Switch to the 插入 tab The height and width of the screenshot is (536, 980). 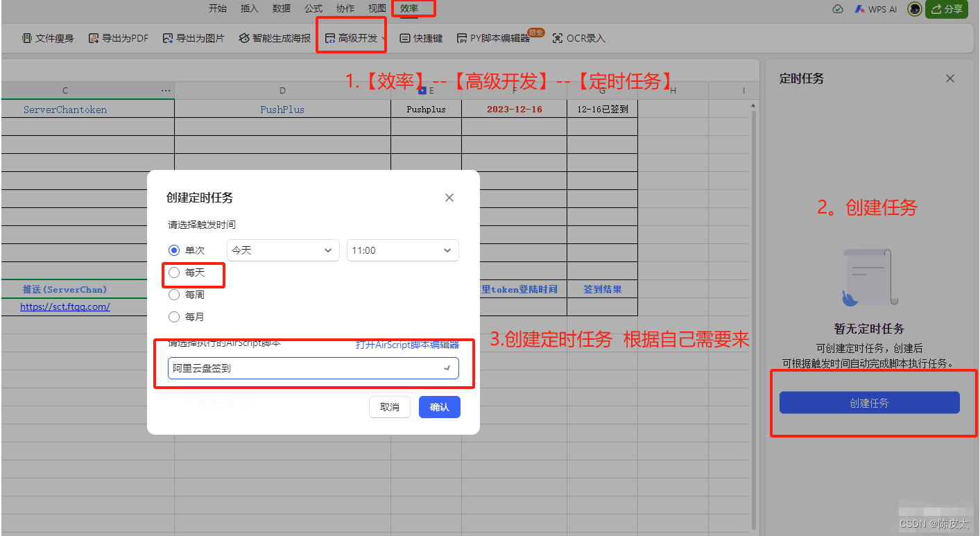click(250, 8)
